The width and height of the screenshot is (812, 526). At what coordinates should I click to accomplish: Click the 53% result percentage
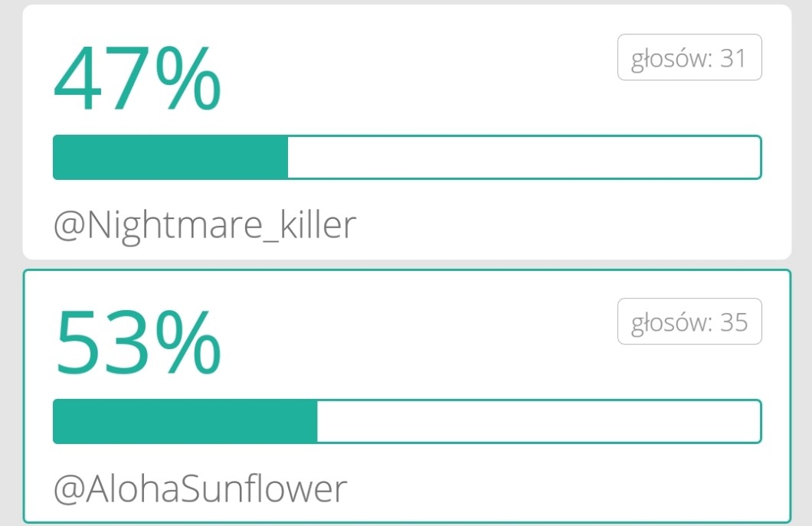(138, 343)
